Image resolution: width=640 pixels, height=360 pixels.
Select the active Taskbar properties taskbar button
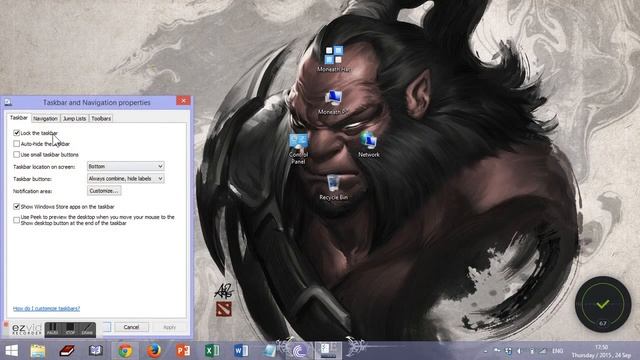[328, 350]
